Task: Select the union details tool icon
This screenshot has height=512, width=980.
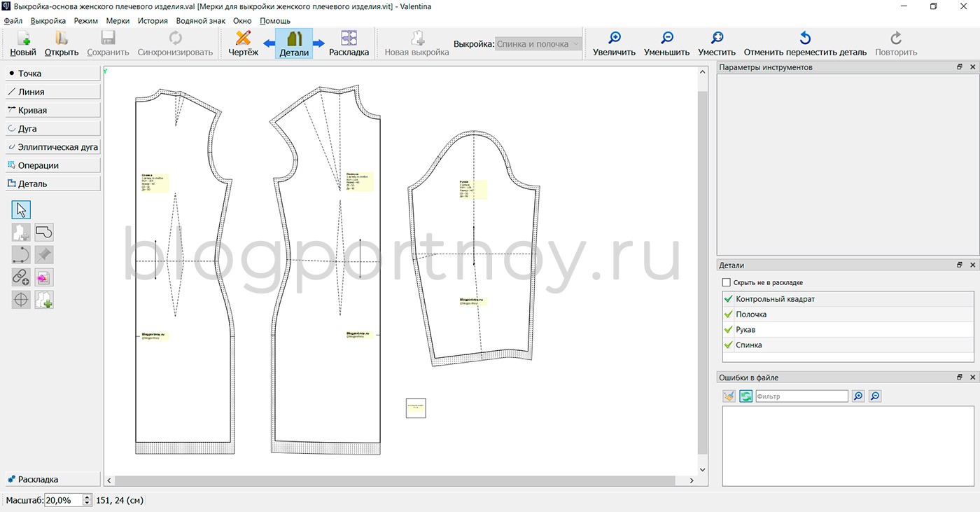Action: coord(44,232)
